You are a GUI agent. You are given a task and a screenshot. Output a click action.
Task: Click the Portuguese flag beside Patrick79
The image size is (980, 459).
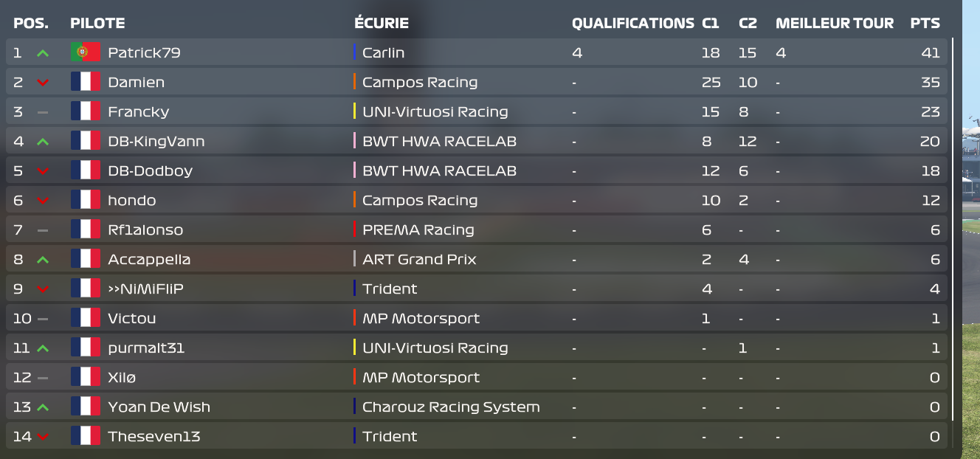coord(86,52)
